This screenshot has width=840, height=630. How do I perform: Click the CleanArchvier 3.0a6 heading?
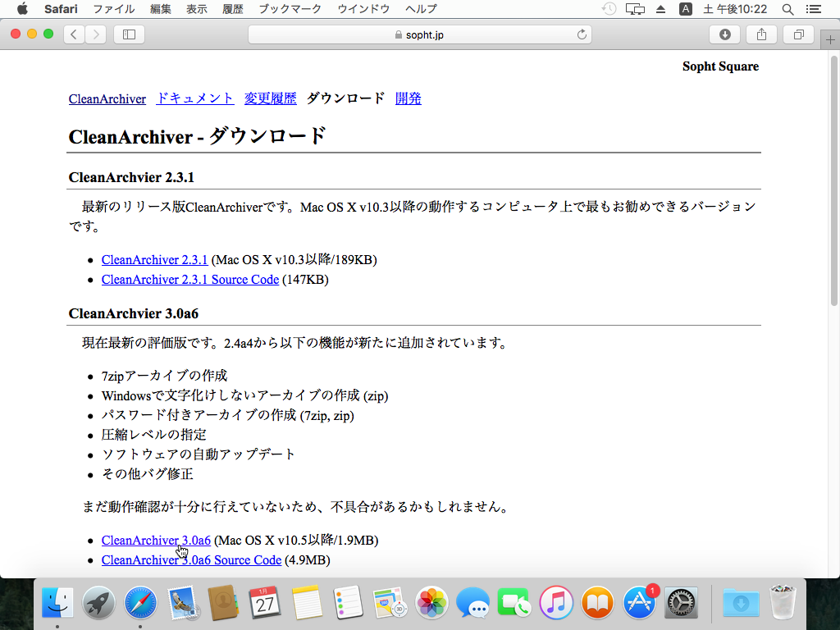(x=134, y=313)
